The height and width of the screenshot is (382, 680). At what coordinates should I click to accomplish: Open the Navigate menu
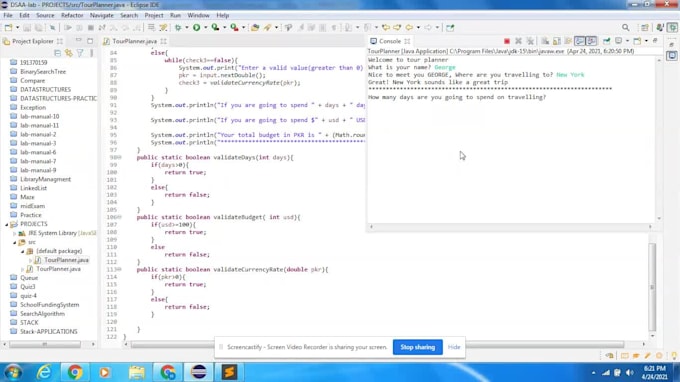coord(101,15)
